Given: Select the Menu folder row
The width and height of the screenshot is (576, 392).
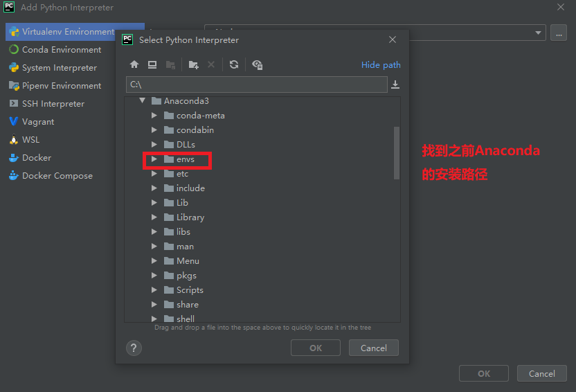Looking at the screenshot, I should point(259,261).
